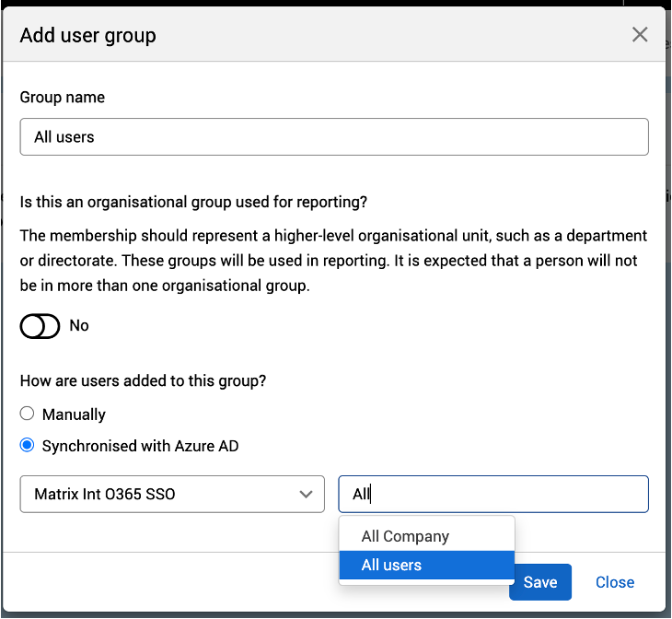Click the 'Synchronised with Azure AD' label text

(x=140, y=446)
